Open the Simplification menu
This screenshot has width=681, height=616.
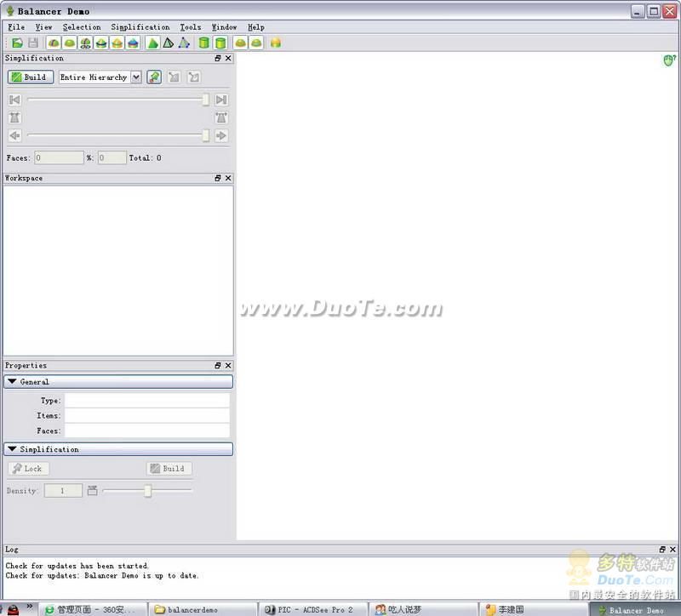(x=140, y=27)
